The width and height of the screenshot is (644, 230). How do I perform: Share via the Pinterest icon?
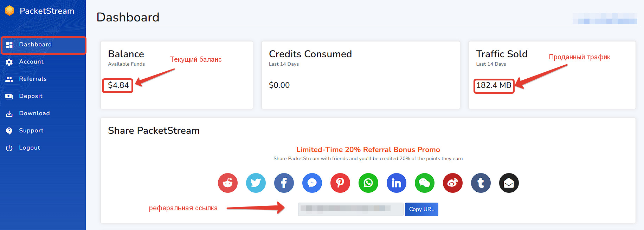(x=340, y=183)
